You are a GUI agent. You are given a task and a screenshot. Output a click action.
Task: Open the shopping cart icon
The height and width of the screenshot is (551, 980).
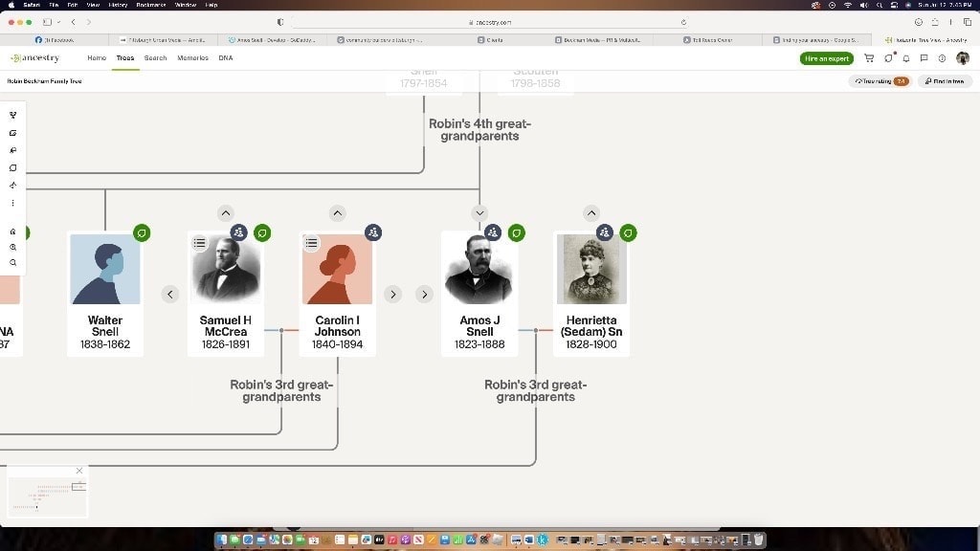coord(869,58)
